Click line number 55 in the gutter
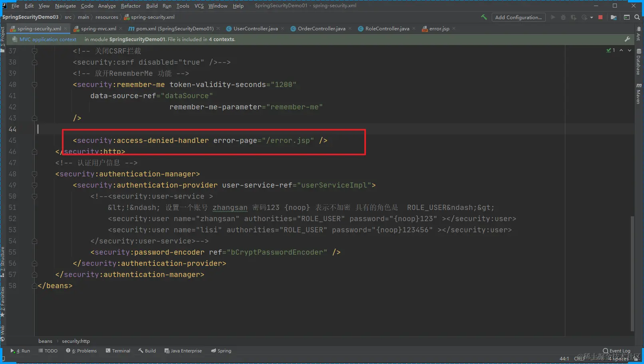Viewport: 644px width, 364px height. (12, 252)
